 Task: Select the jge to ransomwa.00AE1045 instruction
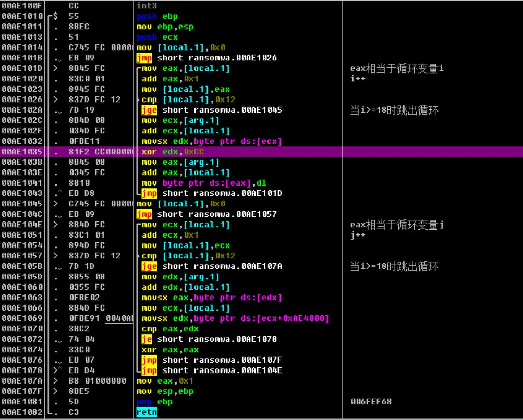point(212,110)
